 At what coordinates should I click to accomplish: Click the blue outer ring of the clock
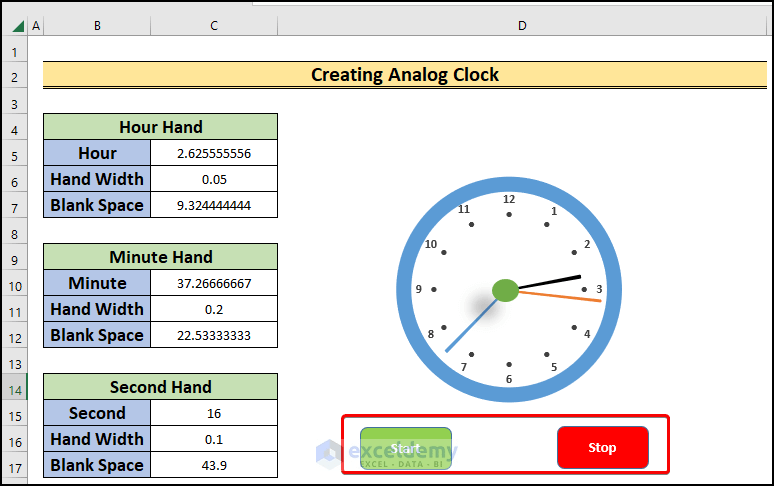pyautogui.click(x=509, y=184)
